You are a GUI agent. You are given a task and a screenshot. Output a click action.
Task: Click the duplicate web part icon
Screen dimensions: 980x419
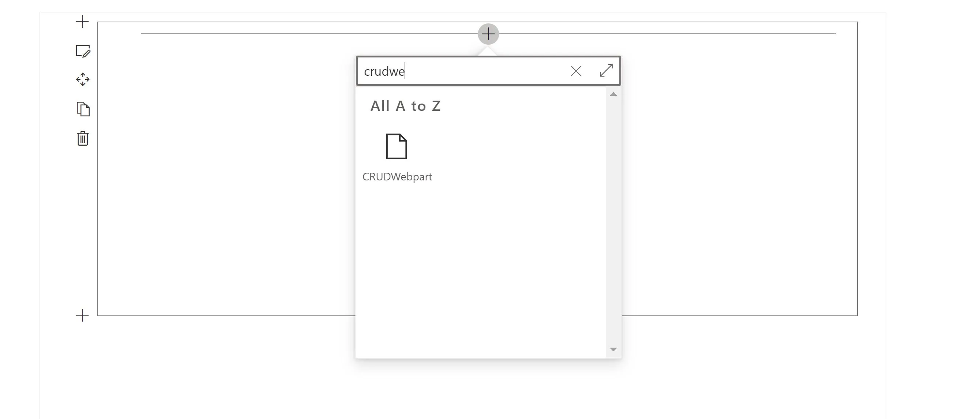83,109
